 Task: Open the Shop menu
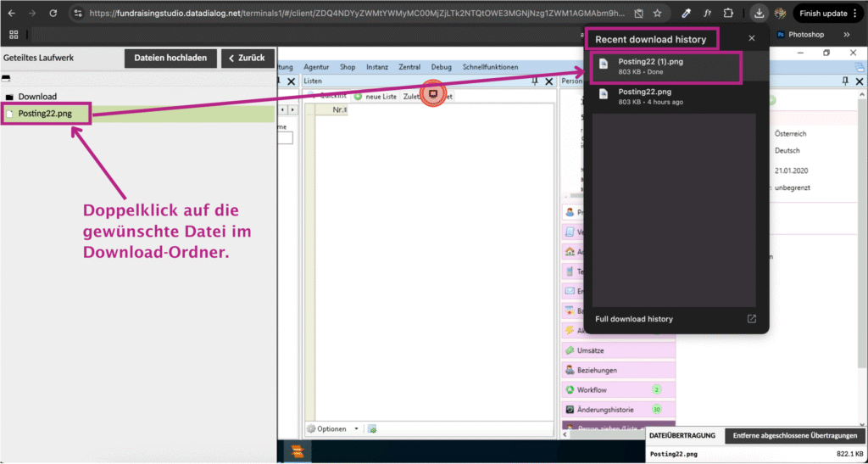347,67
